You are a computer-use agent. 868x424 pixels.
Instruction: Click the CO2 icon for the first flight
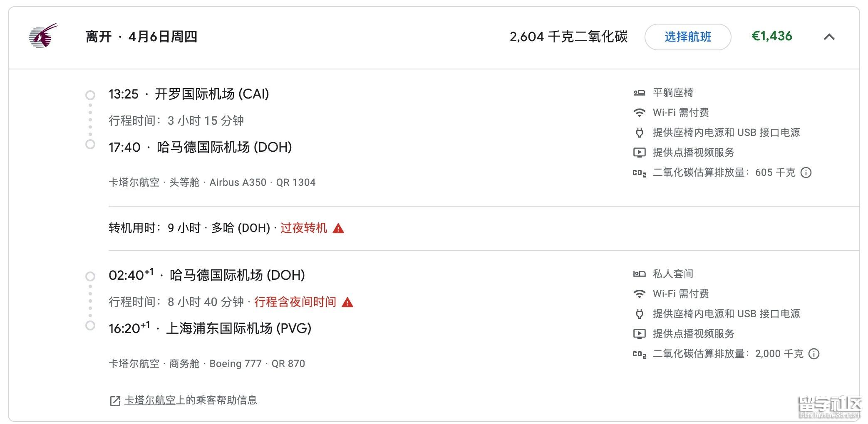click(x=639, y=173)
